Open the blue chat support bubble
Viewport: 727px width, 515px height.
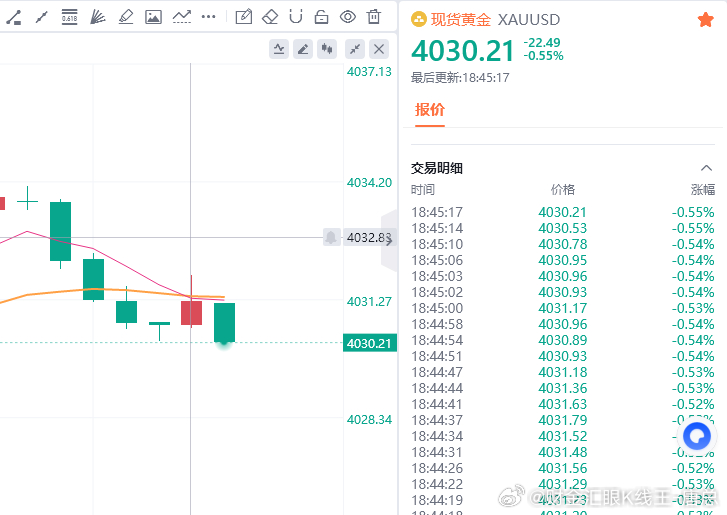pos(697,436)
